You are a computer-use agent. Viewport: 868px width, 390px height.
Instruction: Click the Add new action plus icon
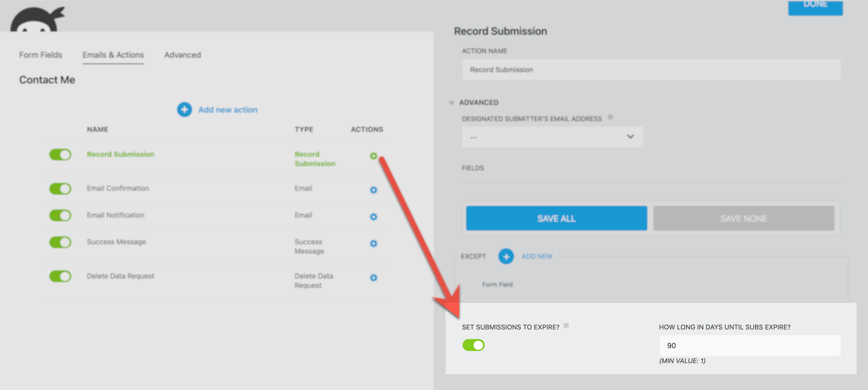[x=184, y=110]
